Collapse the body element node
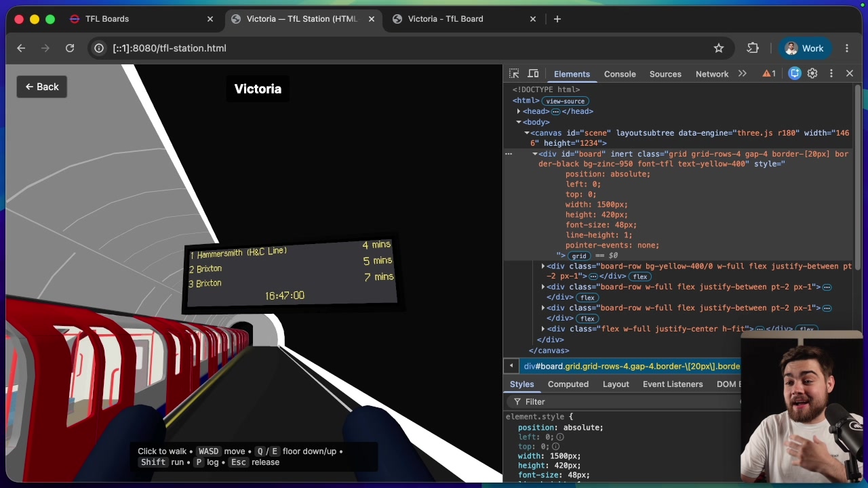The height and width of the screenshot is (488, 868). click(x=519, y=122)
